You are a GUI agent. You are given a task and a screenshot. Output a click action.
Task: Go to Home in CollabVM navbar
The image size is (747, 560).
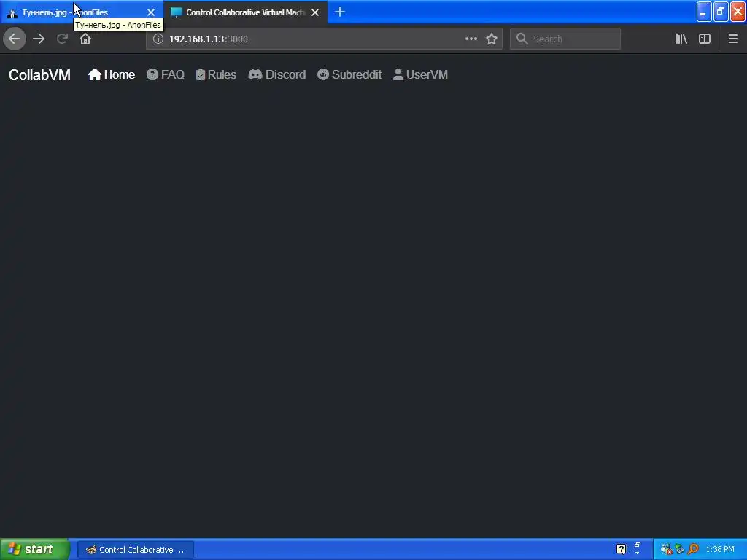112,75
